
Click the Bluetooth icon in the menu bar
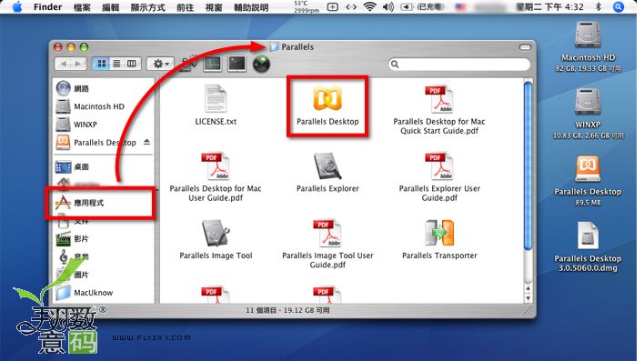pyautogui.click(x=599, y=6)
